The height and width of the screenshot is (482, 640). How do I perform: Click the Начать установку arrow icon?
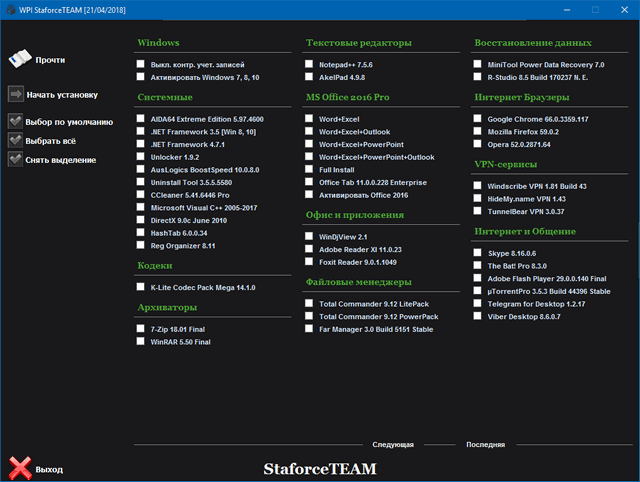tap(16, 95)
